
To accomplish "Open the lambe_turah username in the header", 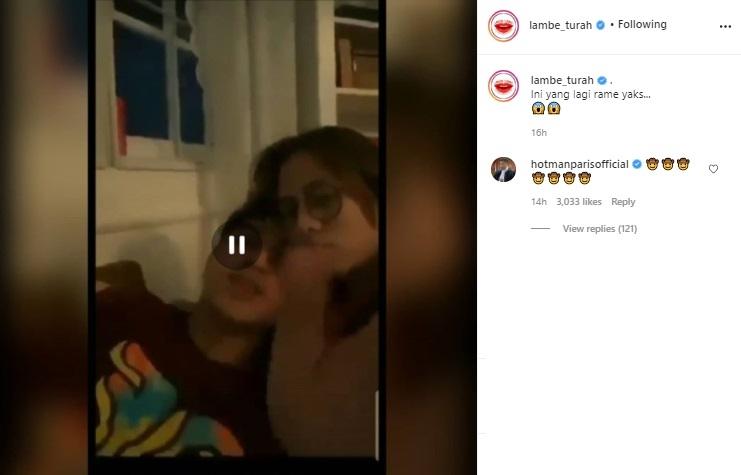I will pyautogui.click(x=560, y=26).
